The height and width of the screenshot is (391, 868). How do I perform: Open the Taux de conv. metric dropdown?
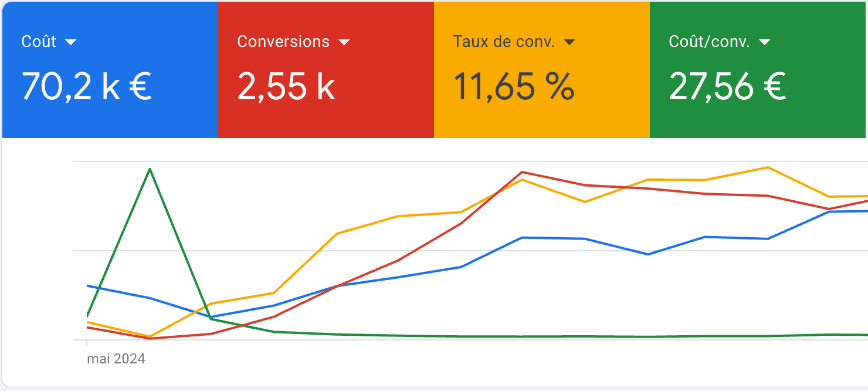569,42
